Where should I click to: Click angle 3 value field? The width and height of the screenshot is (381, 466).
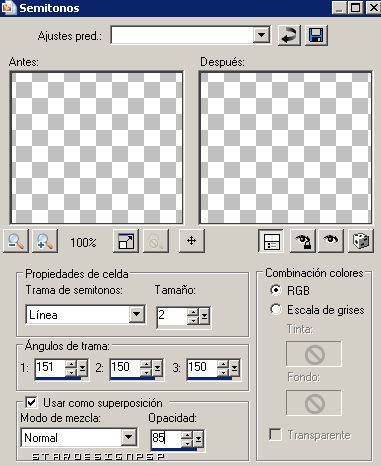202,367
